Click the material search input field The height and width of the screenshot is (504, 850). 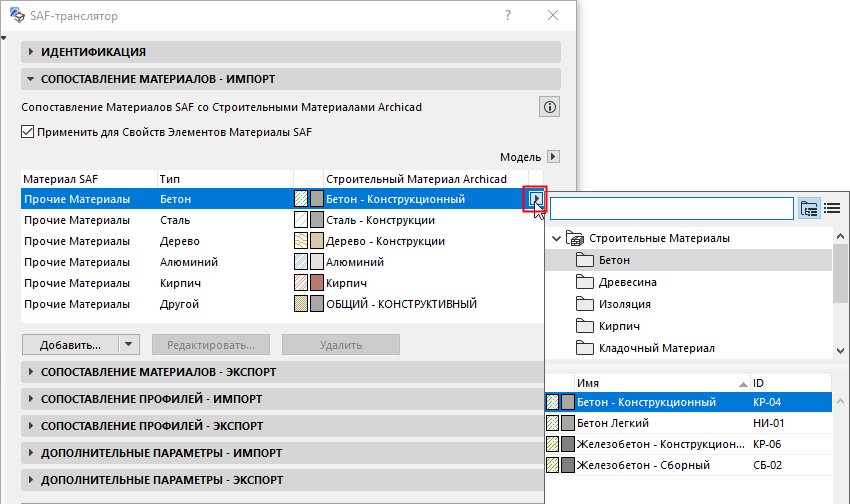tap(672, 209)
